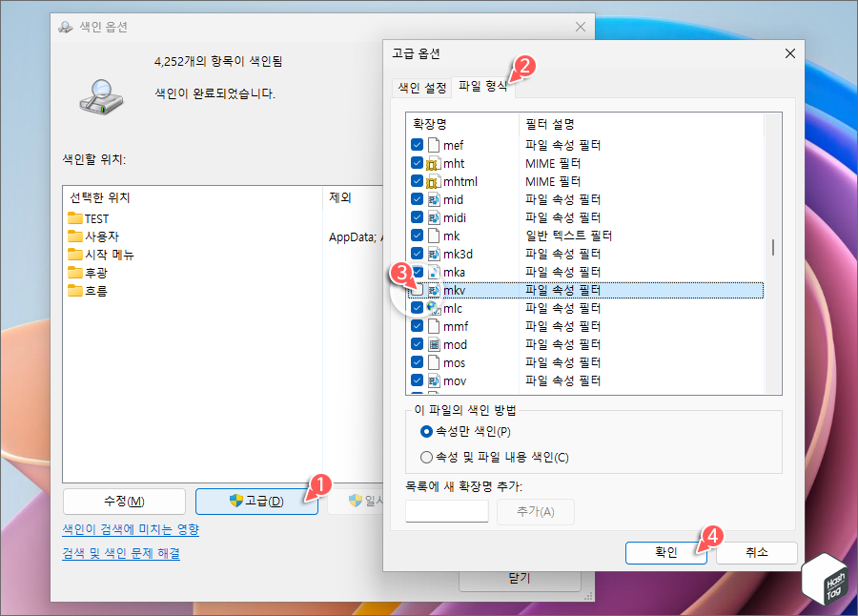This screenshot has height=616, width=858.
Task: Uncheck the mlc extension checkbox
Action: [417, 307]
